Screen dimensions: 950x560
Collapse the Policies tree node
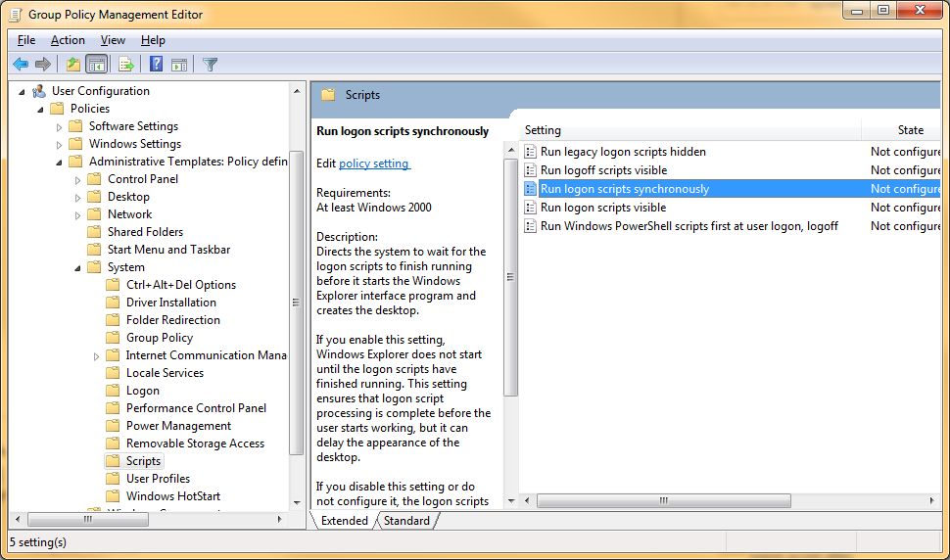tap(40, 110)
